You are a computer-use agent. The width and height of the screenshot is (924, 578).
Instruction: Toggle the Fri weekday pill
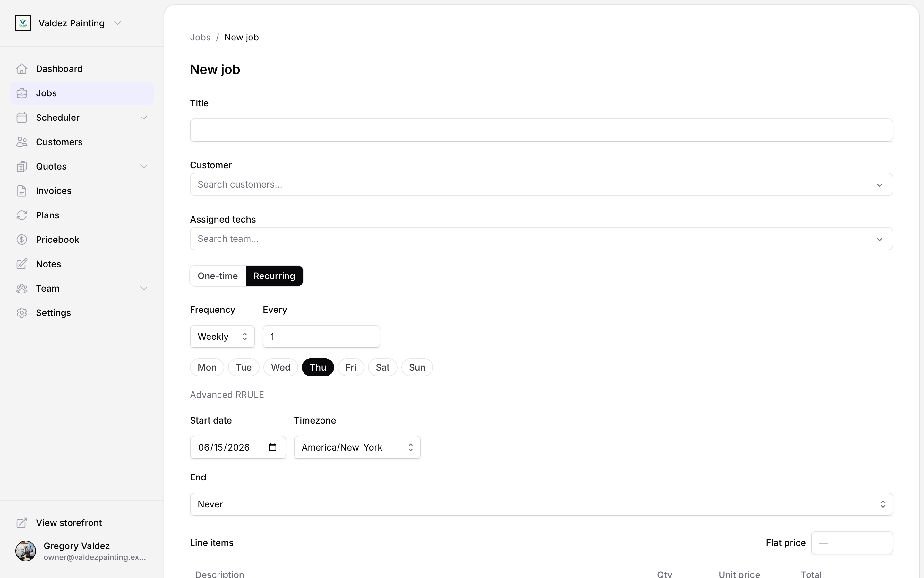351,367
